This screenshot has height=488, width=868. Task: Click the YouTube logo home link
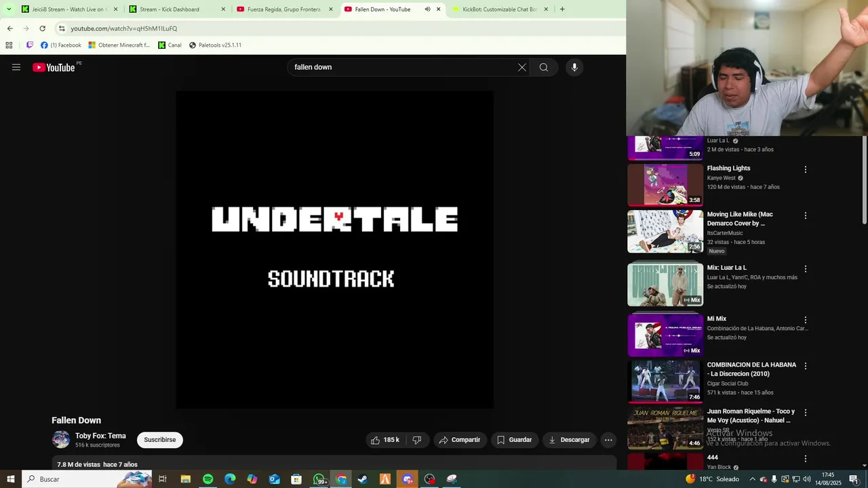pyautogui.click(x=54, y=67)
